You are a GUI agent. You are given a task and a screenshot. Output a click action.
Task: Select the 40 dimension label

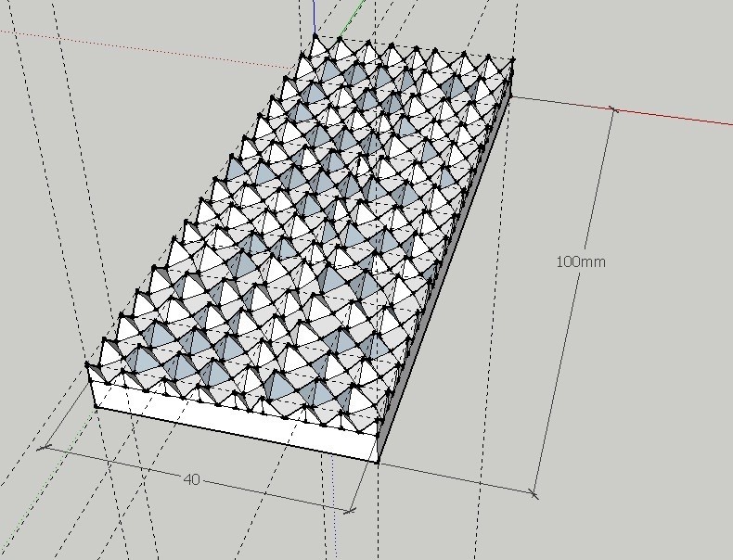point(192,479)
